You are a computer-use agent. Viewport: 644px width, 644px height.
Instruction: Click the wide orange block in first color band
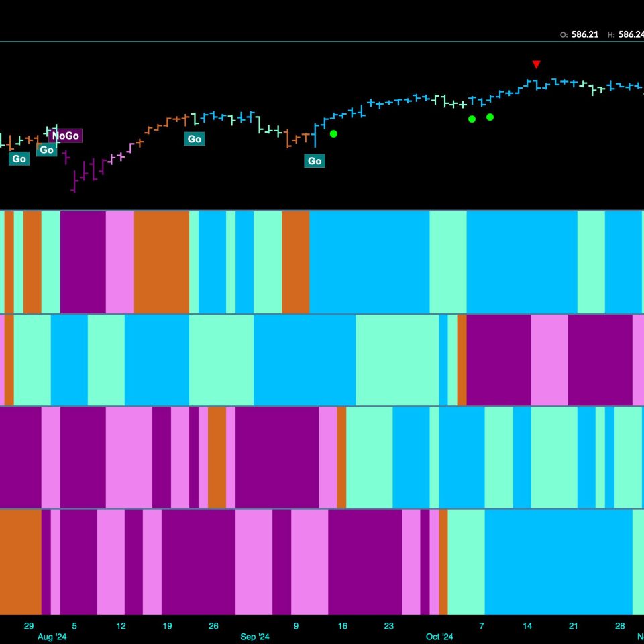coord(161,262)
